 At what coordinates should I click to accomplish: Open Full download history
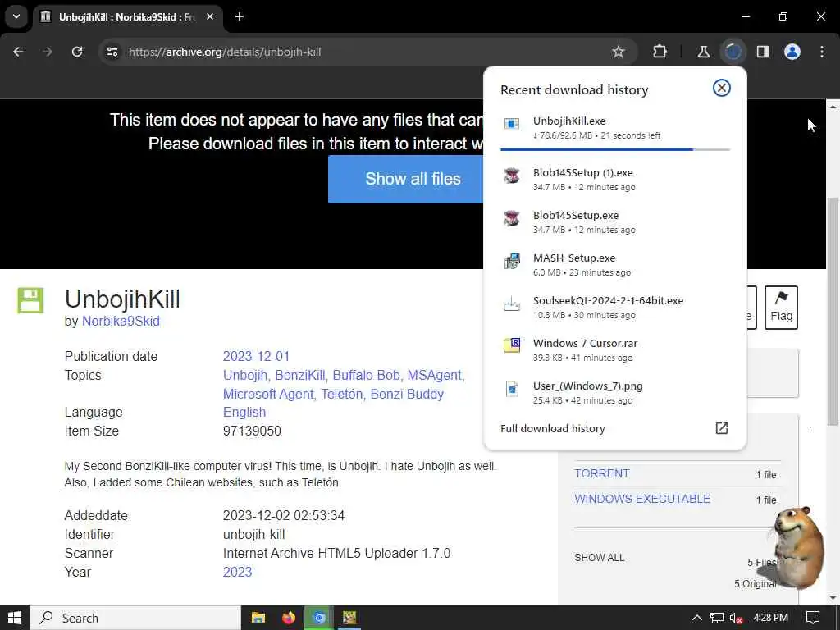point(552,428)
